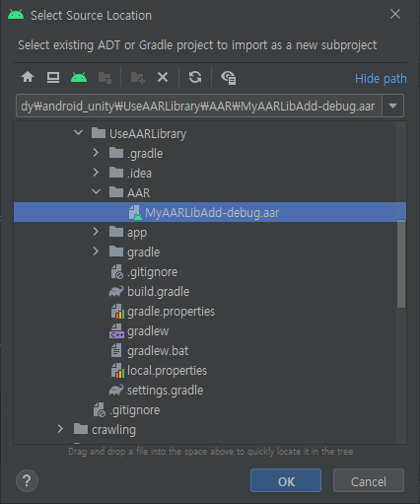Click the Cancel button
The width and height of the screenshot is (420, 504).
369,480
